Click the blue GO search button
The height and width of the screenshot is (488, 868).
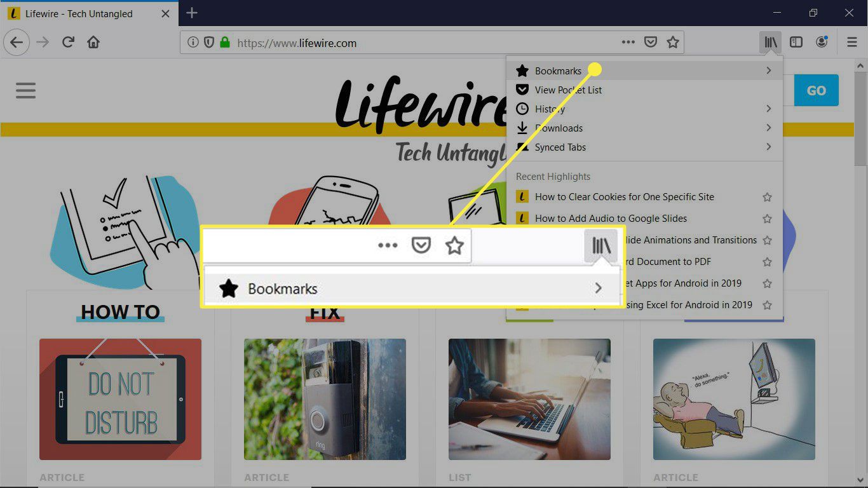click(816, 90)
